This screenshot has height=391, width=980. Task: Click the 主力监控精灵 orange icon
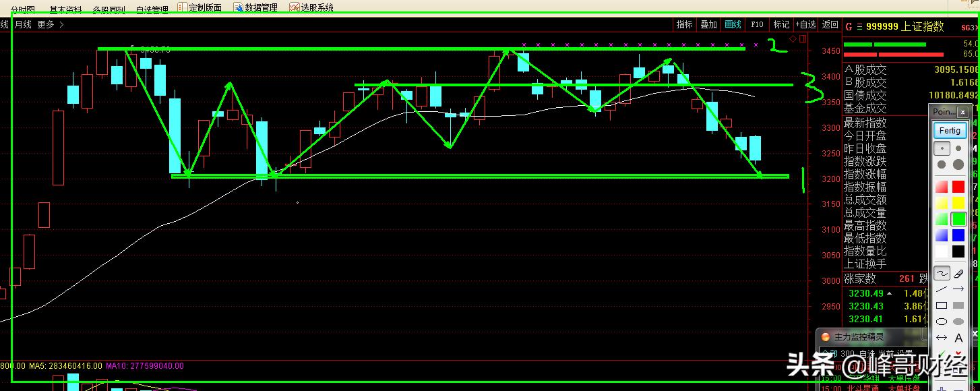coord(826,337)
